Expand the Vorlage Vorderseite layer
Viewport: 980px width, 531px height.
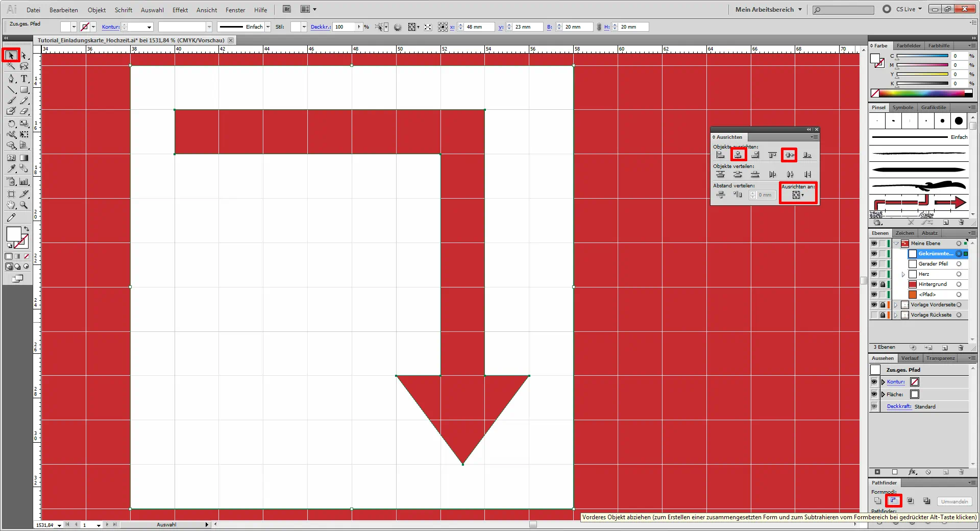click(896, 305)
